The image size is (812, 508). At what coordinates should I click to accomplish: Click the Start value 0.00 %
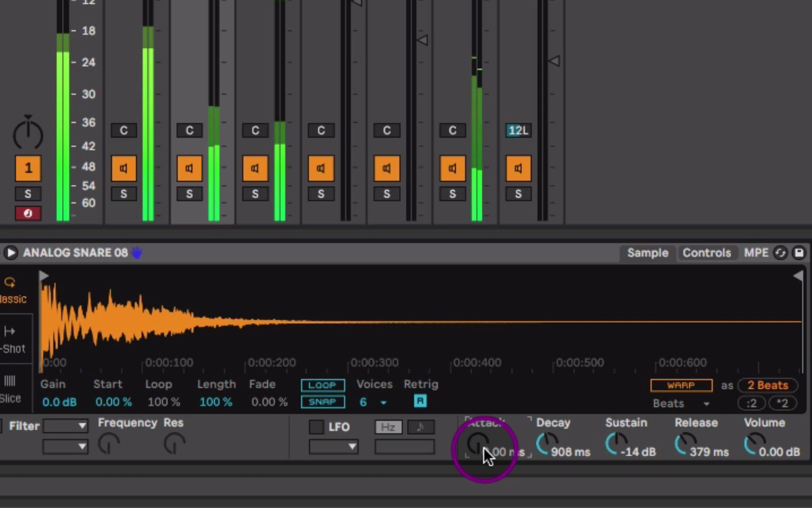click(113, 402)
